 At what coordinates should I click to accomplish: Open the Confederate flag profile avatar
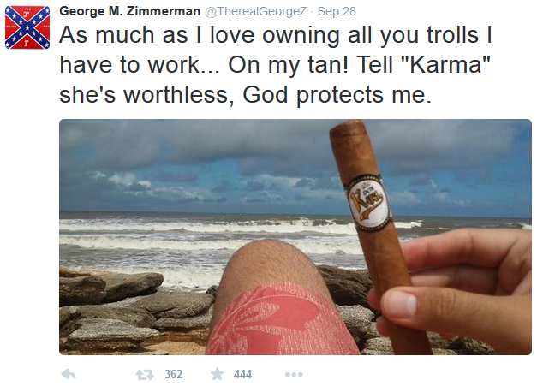click(27, 27)
